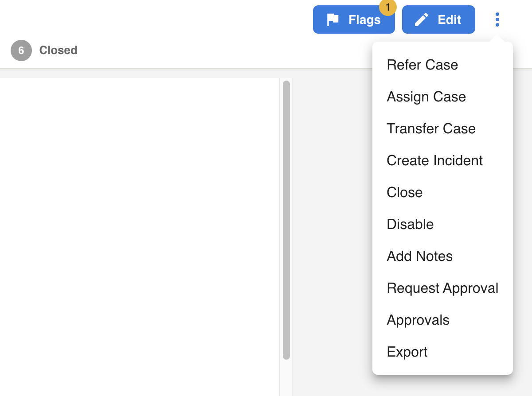Viewport: 532px width, 396px height.
Task: Select Request Approval menu item
Action: click(442, 288)
